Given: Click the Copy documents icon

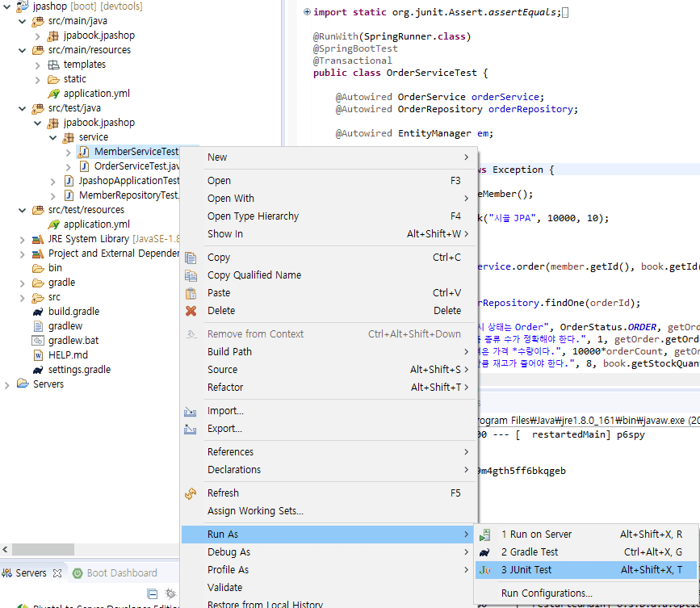Looking at the screenshot, I should pos(191,258).
